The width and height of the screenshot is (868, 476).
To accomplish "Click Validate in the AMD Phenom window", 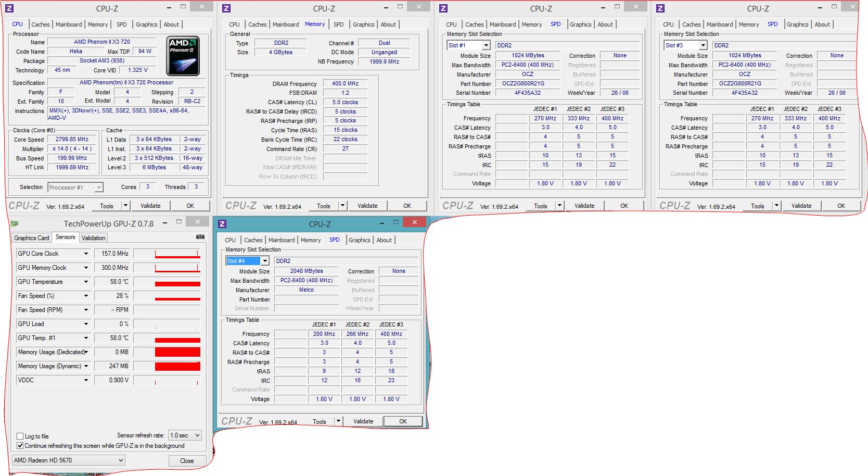I will tap(150, 206).
